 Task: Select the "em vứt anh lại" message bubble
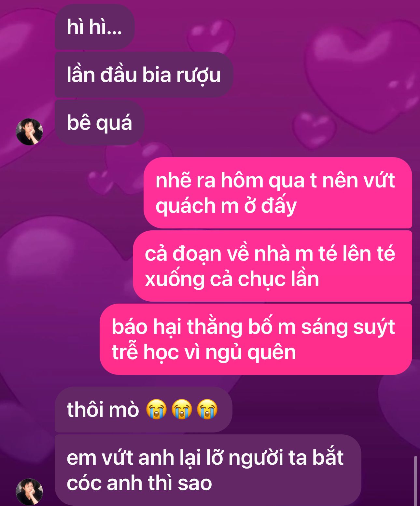[x=208, y=470]
